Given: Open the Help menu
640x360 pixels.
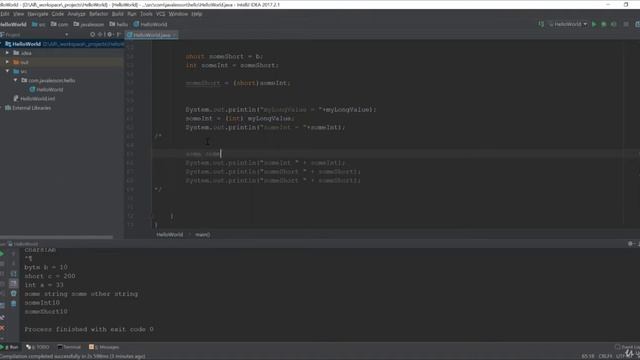Looking at the screenshot, I should point(197,14).
